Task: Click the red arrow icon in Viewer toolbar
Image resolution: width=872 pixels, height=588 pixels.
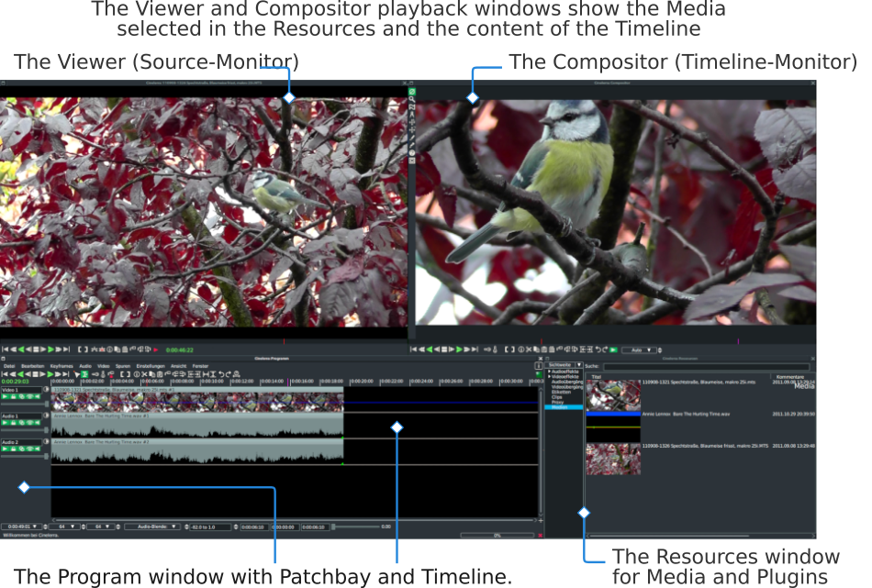Action: (x=156, y=349)
